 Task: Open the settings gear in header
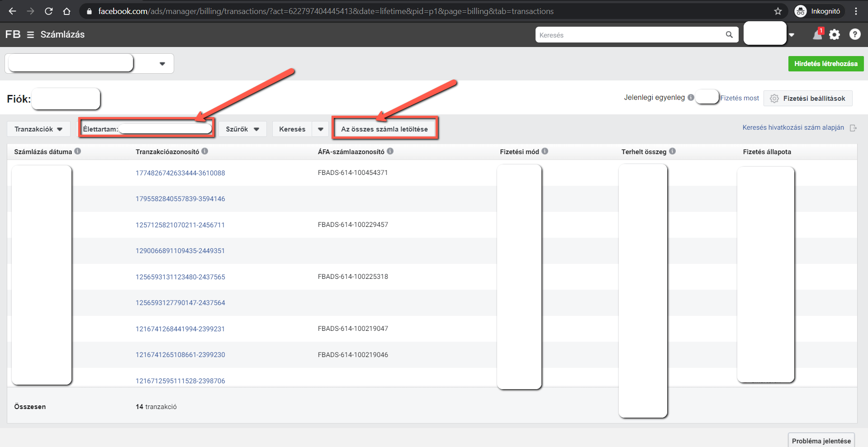click(835, 34)
